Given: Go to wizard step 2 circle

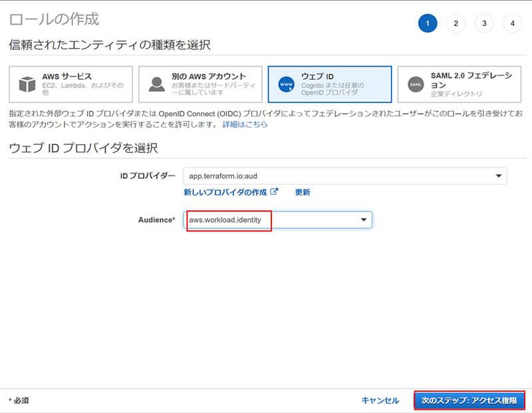Looking at the screenshot, I should [x=456, y=23].
